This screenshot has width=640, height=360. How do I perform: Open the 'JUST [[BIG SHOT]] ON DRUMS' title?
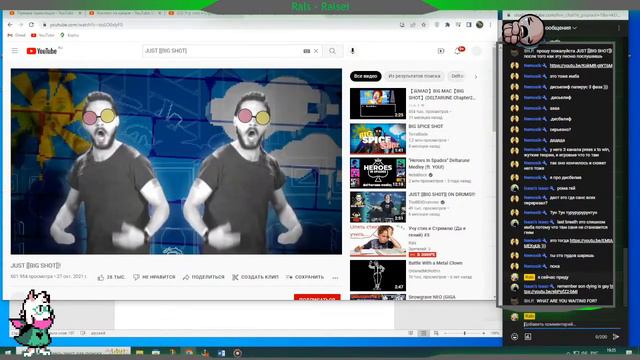pos(442,195)
